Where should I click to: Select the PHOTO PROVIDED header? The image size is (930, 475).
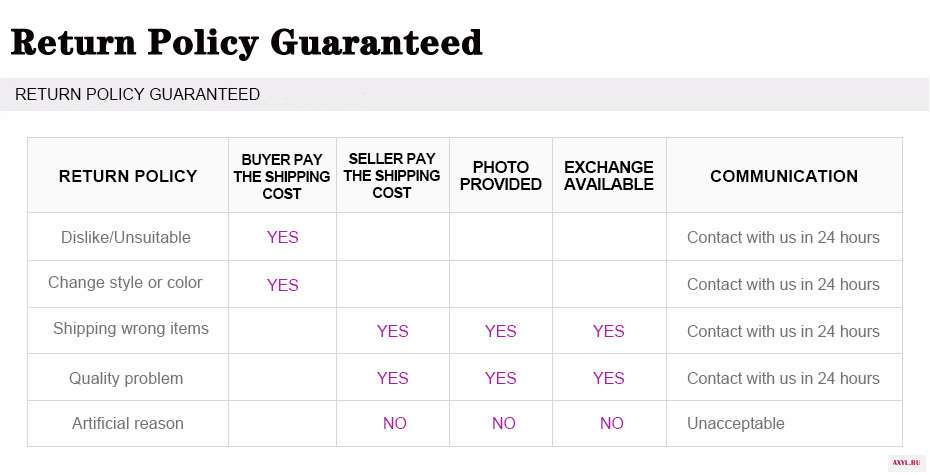(x=501, y=176)
